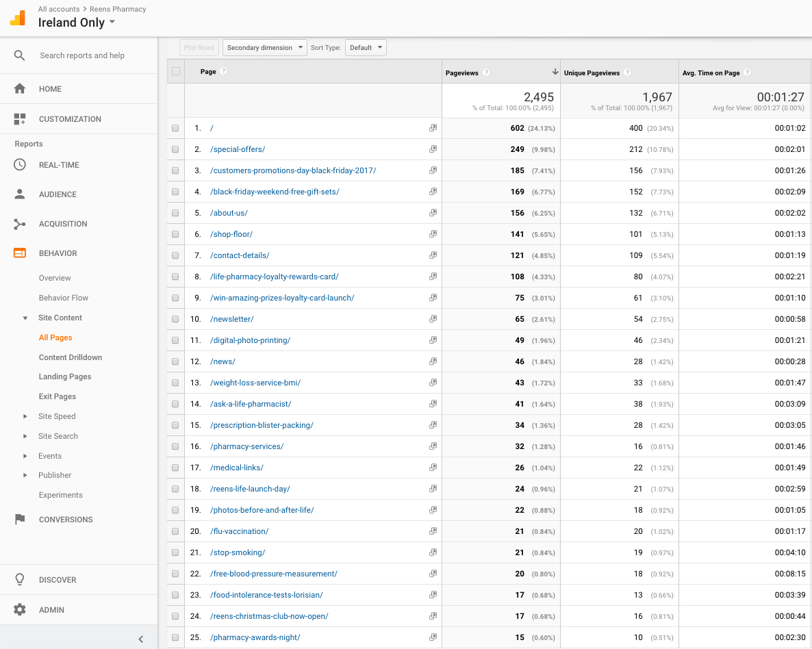Image resolution: width=812 pixels, height=649 pixels.
Task: Click the Home house icon
Action: (20, 88)
